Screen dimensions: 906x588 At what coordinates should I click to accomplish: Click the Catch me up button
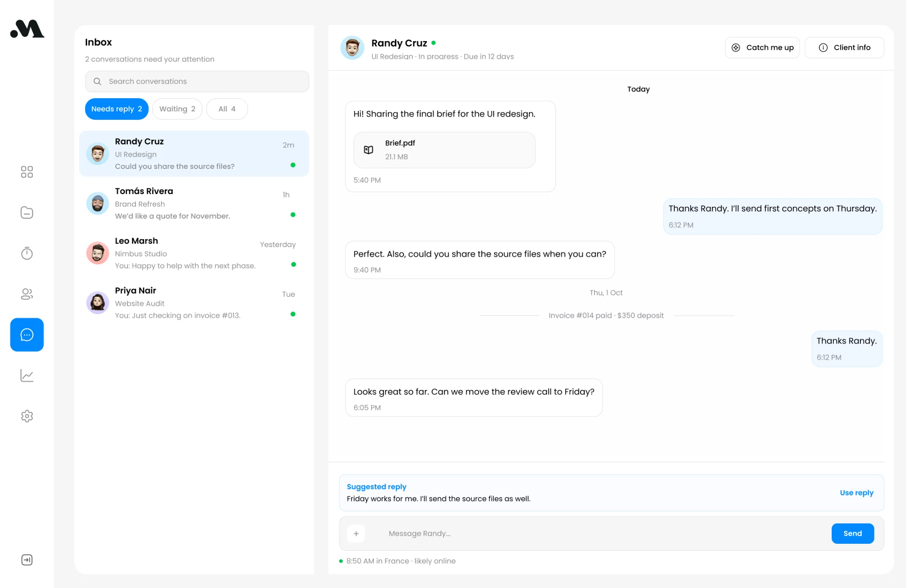tap(762, 48)
